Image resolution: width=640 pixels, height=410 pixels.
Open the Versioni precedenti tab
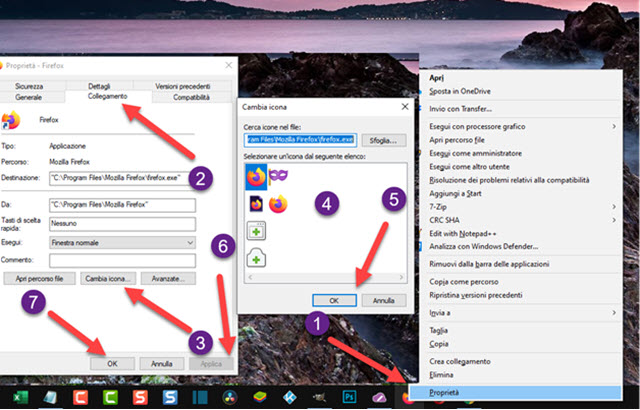(x=182, y=86)
